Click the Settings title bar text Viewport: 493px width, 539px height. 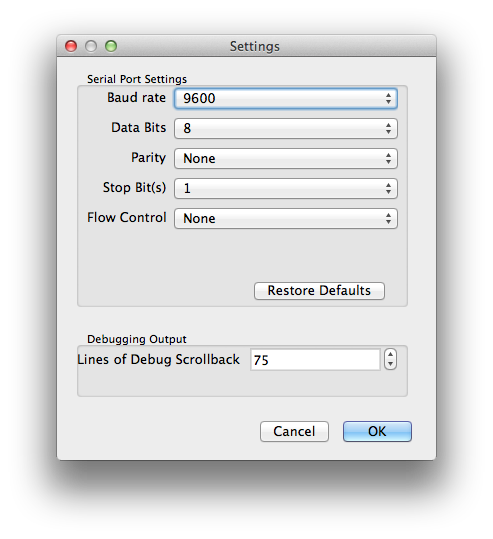click(255, 46)
